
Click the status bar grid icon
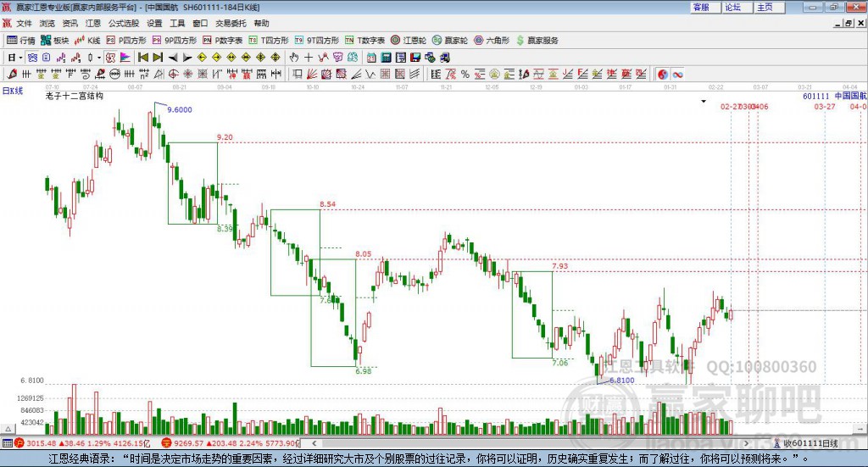click(7, 443)
